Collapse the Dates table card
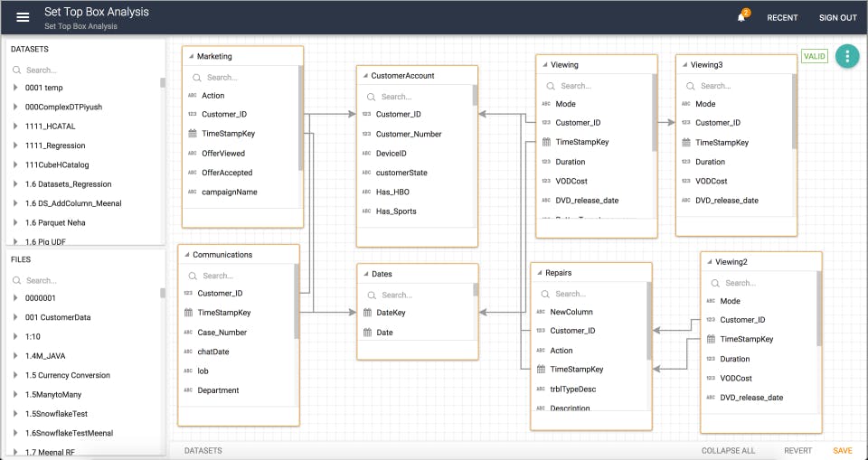 pyautogui.click(x=366, y=274)
